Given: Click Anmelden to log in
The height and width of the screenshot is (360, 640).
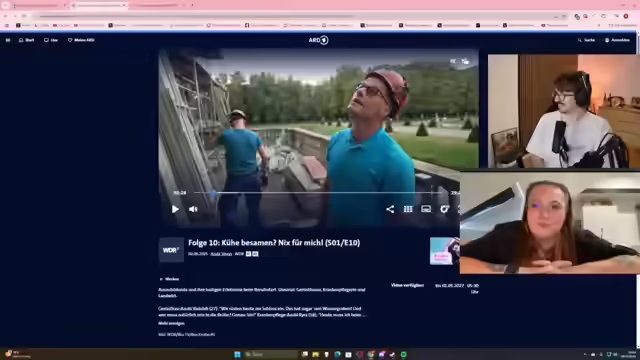Looking at the screenshot, I should (x=617, y=40).
